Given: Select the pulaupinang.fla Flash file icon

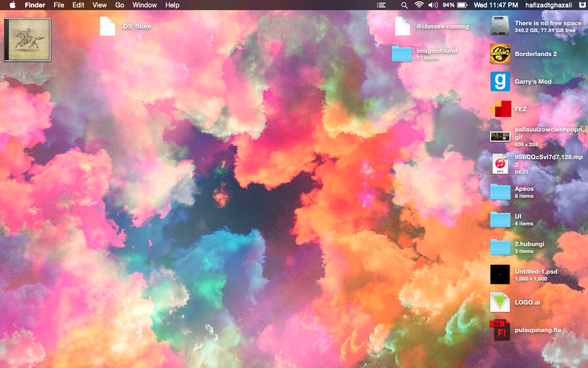Looking at the screenshot, I should point(500,330).
